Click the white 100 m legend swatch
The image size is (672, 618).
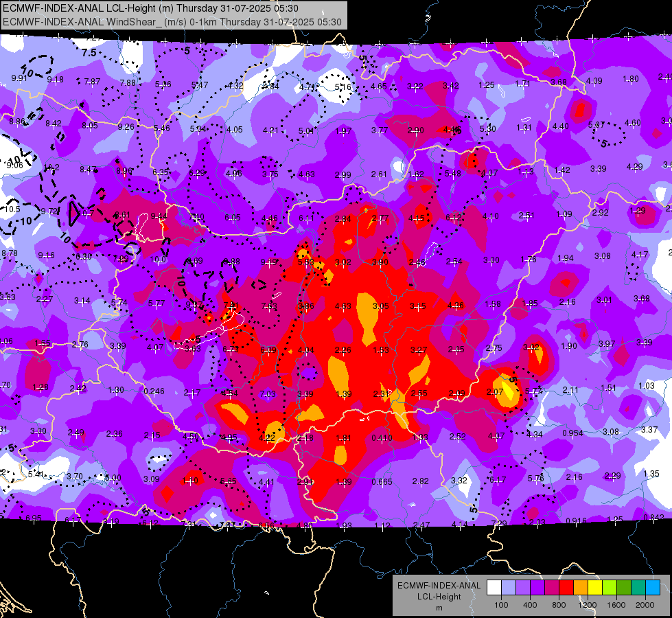coord(494,588)
